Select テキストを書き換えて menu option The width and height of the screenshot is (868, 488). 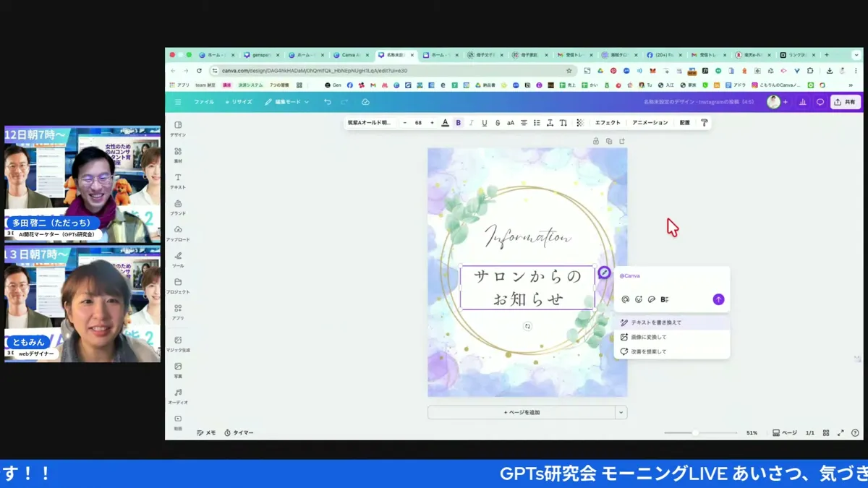click(x=672, y=322)
